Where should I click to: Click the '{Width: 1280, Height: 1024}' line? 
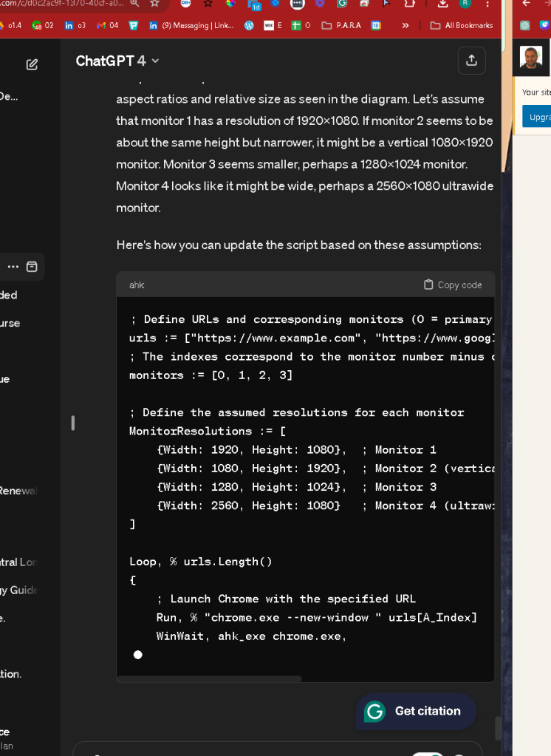click(x=251, y=487)
